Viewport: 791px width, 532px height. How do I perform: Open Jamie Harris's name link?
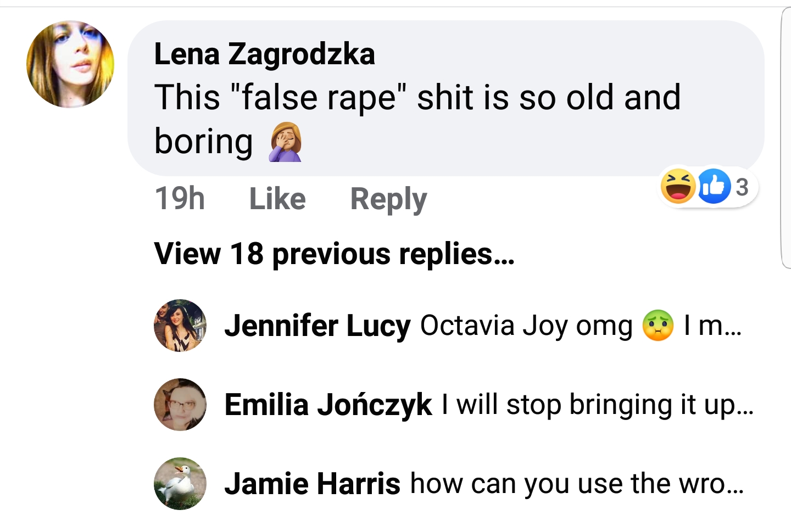click(x=313, y=484)
